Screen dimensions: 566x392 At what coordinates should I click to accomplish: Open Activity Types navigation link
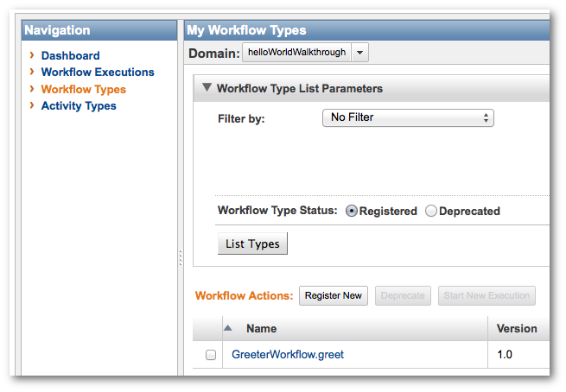(79, 106)
